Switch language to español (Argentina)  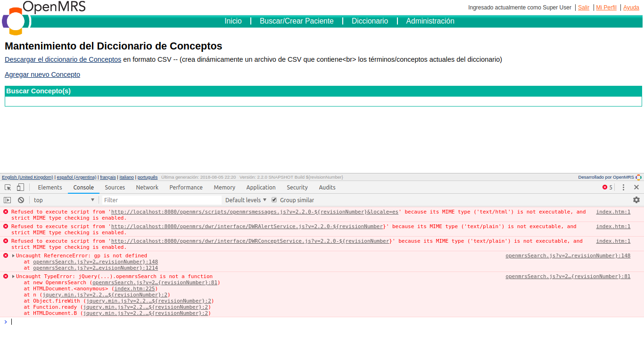[76, 177]
